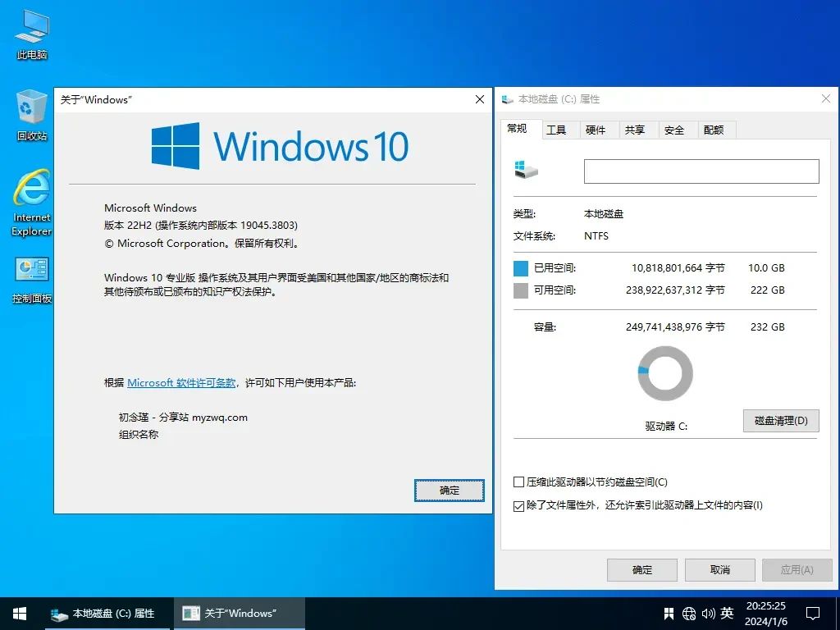Click the 磁盘清理(D) button
This screenshot has height=630, width=840.
tap(781, 421)
